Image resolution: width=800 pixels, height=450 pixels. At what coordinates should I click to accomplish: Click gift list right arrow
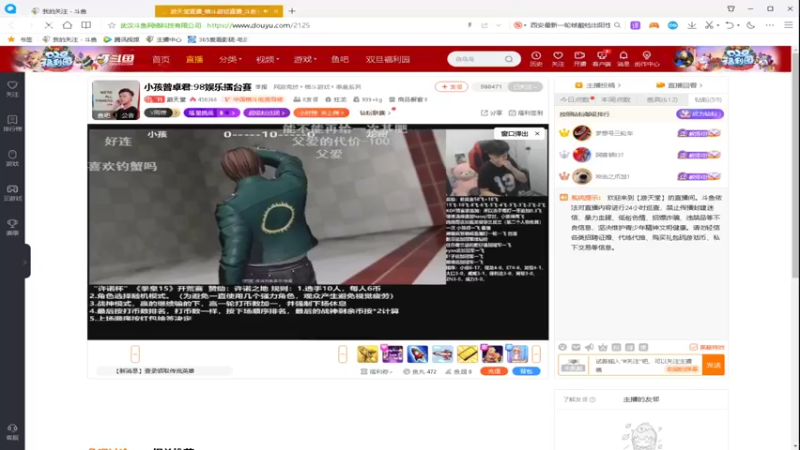536,354
